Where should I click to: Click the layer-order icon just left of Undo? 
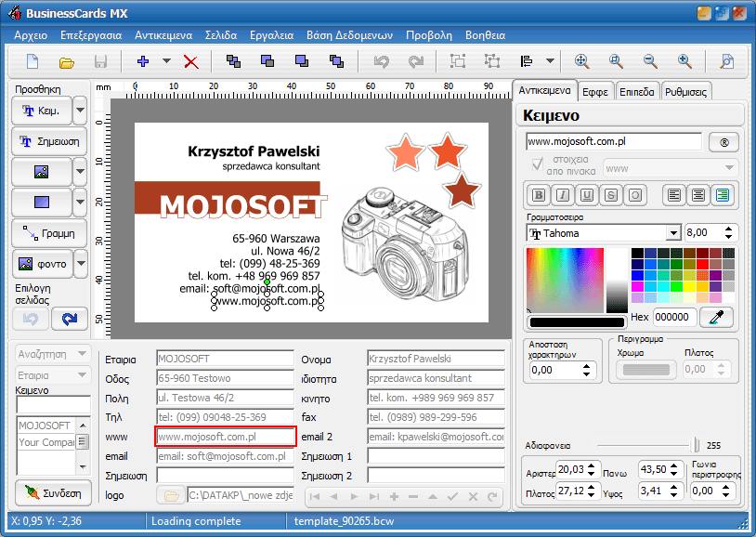(336, 61)
